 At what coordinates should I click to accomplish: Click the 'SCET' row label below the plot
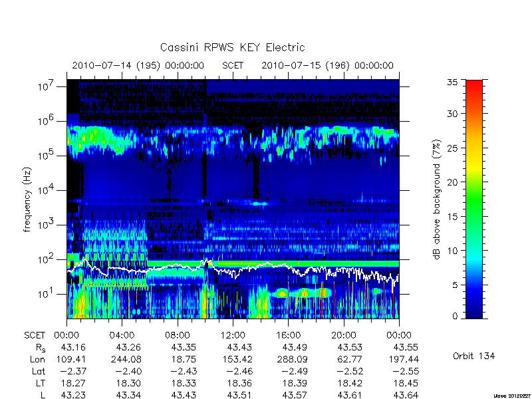(35, 335)
